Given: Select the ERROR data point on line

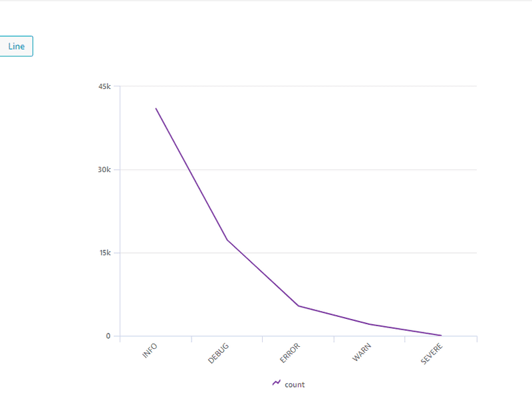Looking at the screenshot, I should tap(298, 306).
